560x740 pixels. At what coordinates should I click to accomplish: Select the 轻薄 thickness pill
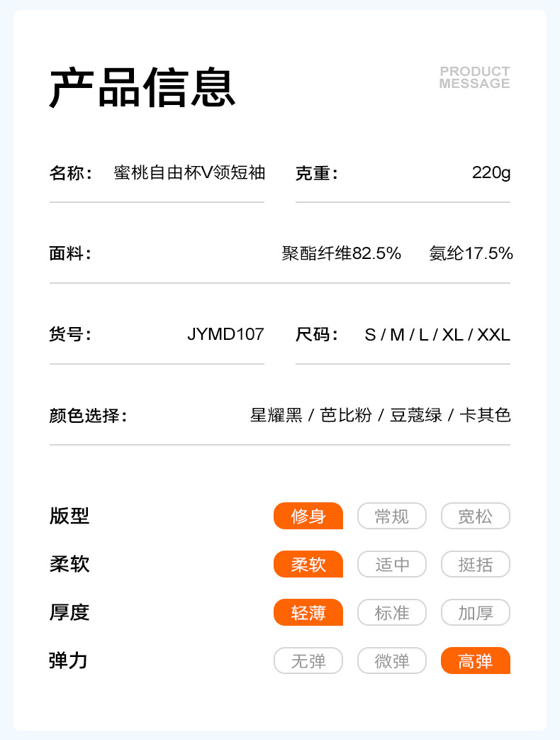308,612
